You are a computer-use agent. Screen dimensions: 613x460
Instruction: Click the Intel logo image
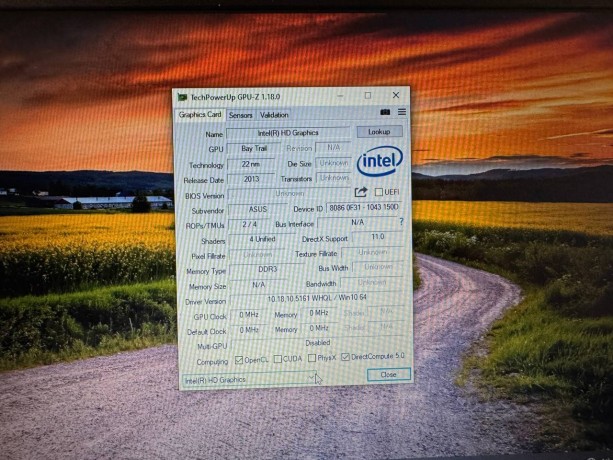pos(380,161)
